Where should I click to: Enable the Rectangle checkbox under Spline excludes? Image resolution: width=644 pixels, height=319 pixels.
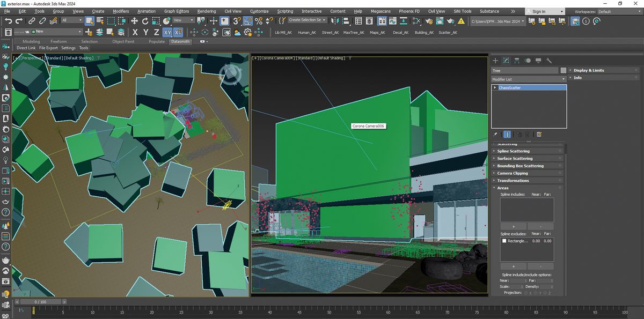coord(503,241)
